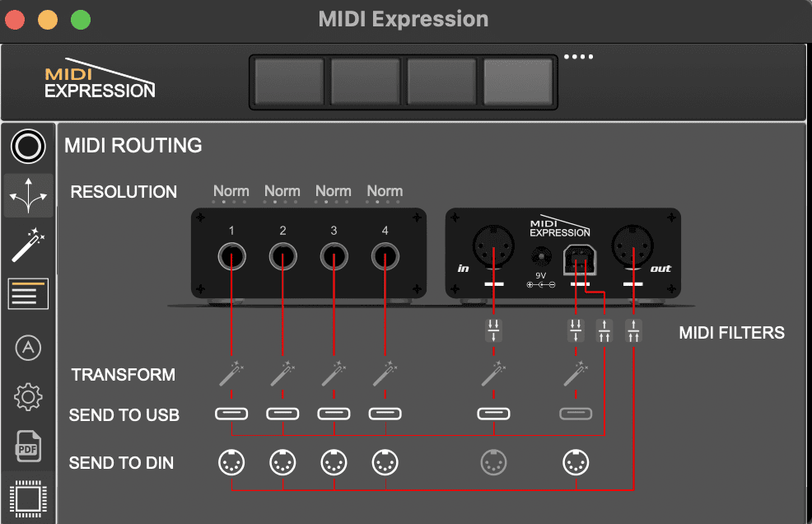Open MIDI filter below the DIN in port
Screen dimensions: 812x524
click(x=493, y=331)
